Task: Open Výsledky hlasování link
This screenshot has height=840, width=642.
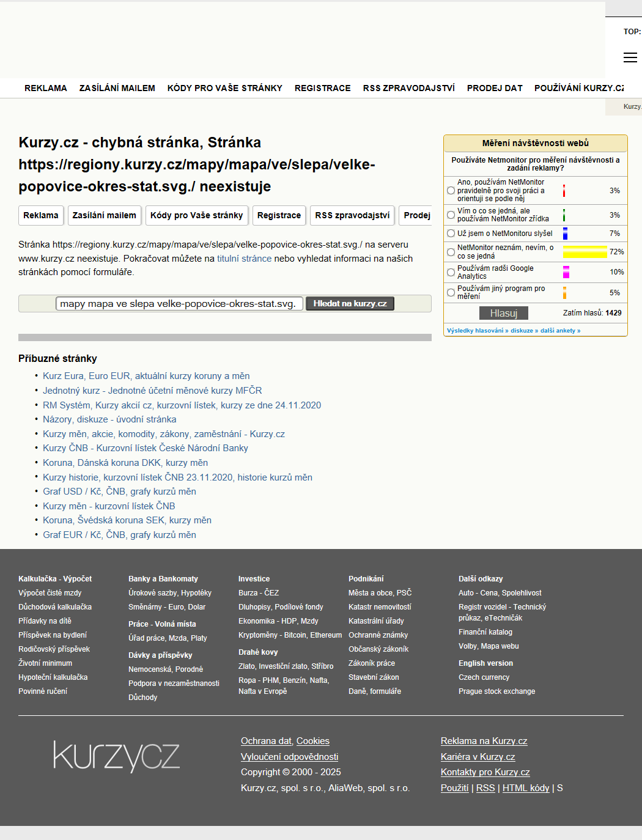Action: (x=478, y=331)
